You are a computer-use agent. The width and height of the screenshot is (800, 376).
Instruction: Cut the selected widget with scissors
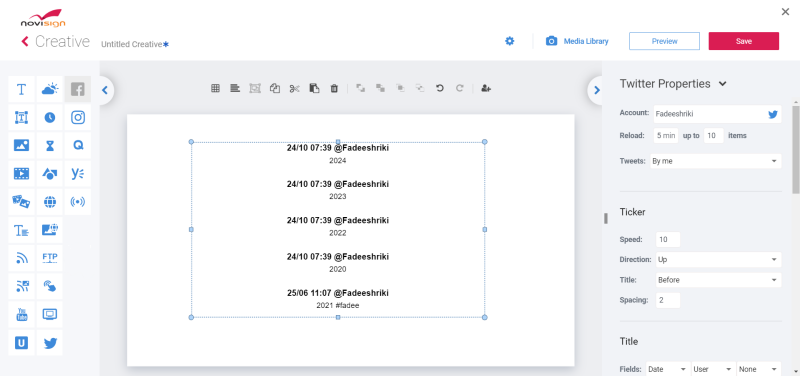point(294,88)
